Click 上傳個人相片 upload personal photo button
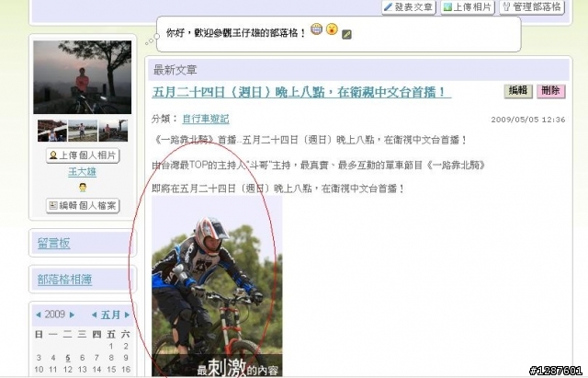The height and width of the screenshot is (378, 588). (83, 155)
